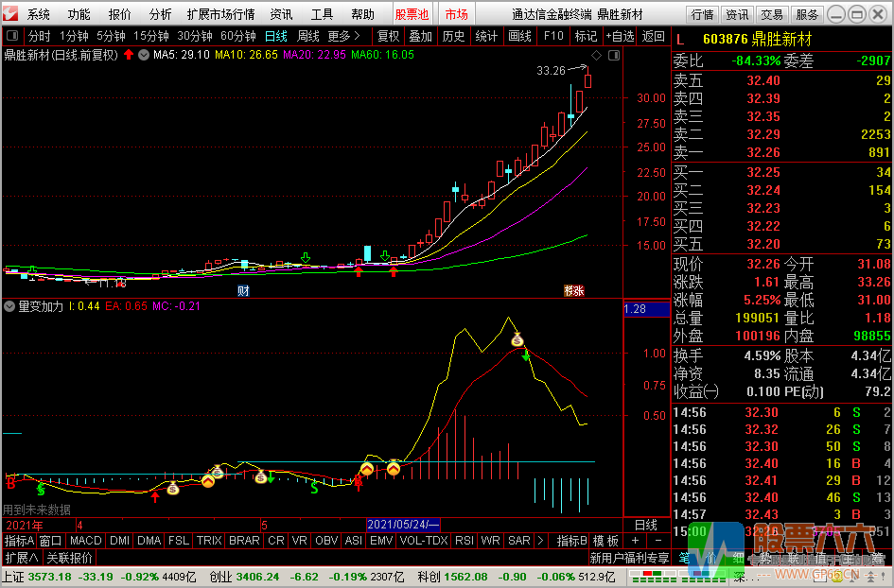Click the 2021/05/24 date marker
The image size is (894, 588).
[403, 525]
